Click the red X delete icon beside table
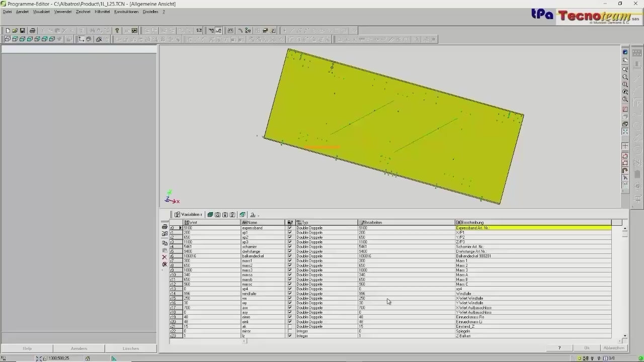Screen dimensions: 644x362 click(x=165, y=257)
